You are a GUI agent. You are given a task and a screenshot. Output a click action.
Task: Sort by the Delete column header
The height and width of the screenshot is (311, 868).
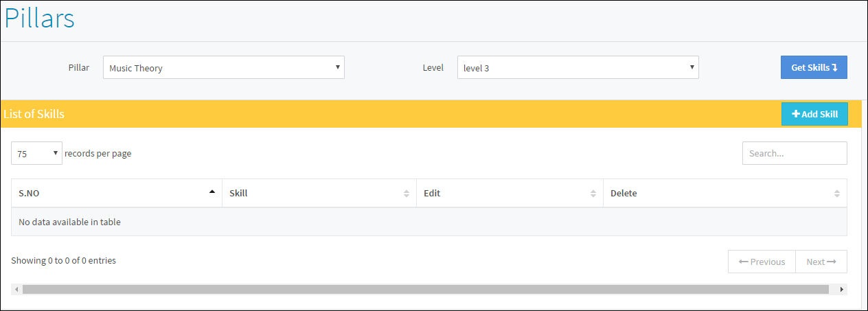click(x=725, y=193)
